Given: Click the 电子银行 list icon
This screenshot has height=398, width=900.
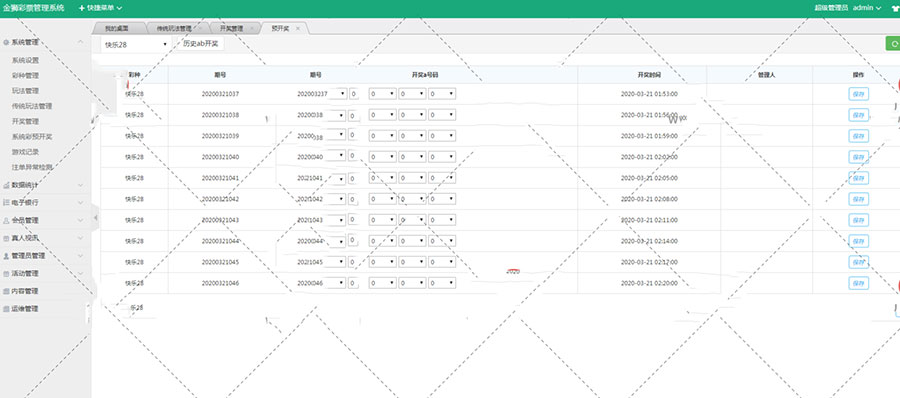Looking at the screenshot, I should 6,203.
